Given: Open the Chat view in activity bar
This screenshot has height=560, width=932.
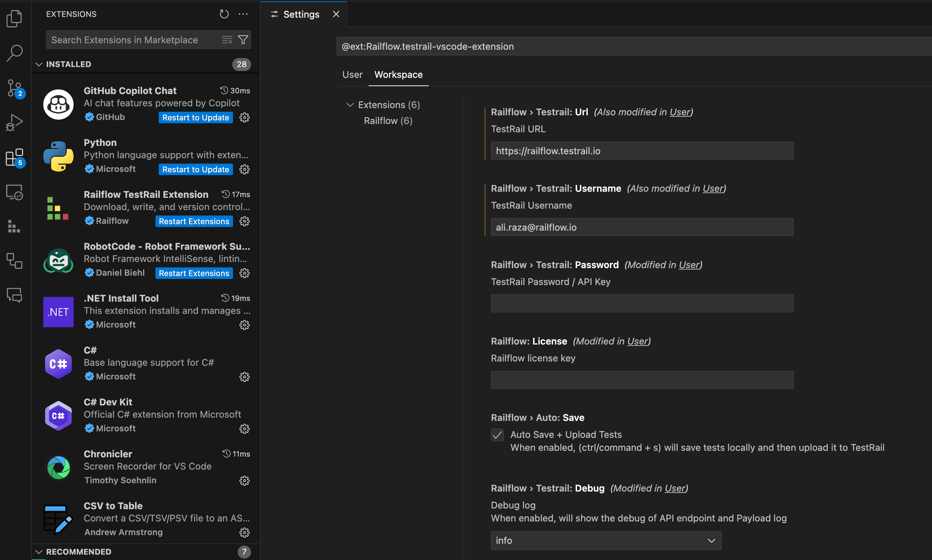Looking at the screenshot, I should (14, 295).
